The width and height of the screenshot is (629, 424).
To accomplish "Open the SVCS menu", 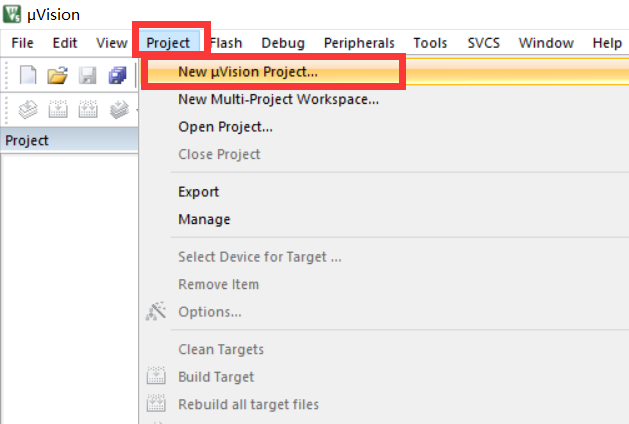I will point(484,43).
